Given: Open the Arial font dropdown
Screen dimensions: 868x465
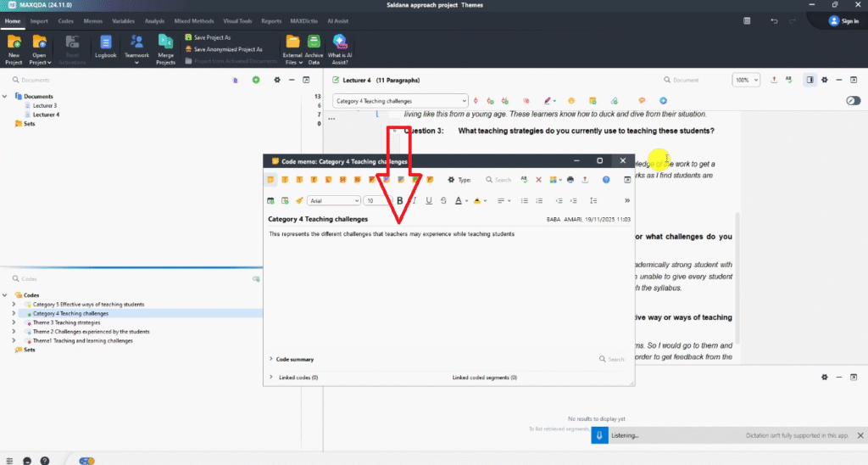Looking at the screenshot, I should (334, 200).
